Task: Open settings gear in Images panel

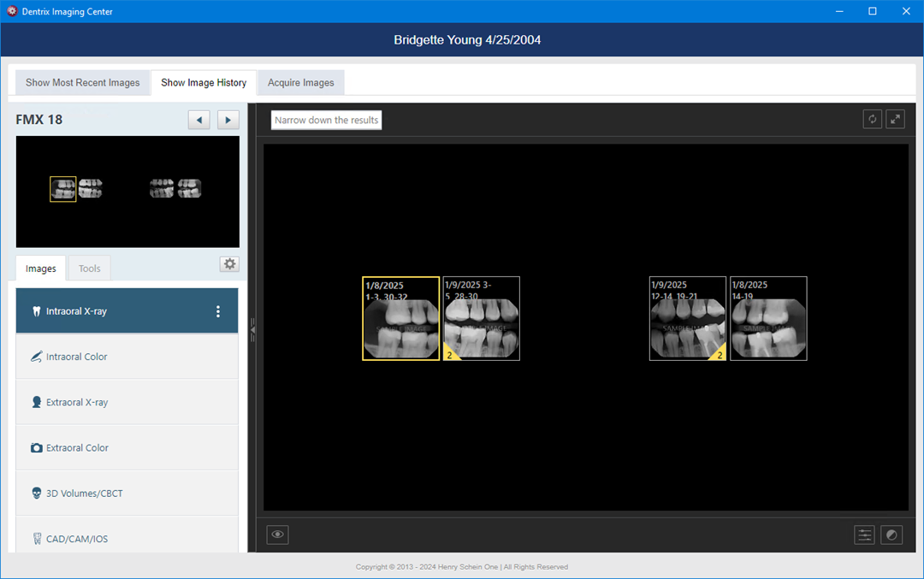Action: click(x=230, y=264)
